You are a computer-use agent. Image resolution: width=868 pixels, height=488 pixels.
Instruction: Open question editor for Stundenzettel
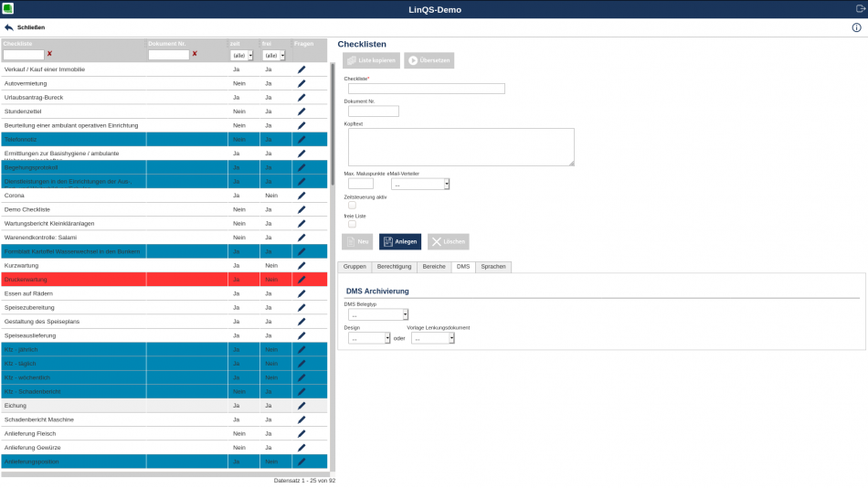coord(302,111)
